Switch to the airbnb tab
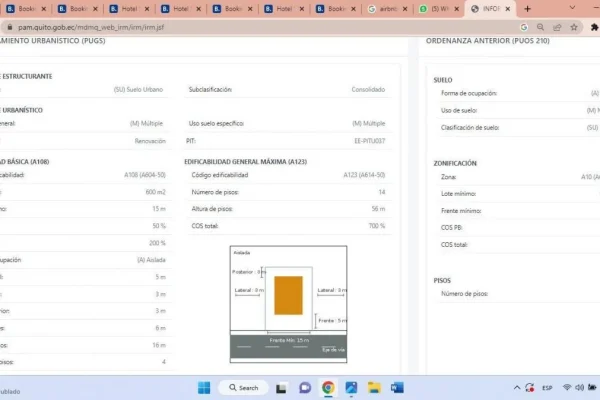The width and height of the screenshot is (600, 400). point(384,9)
